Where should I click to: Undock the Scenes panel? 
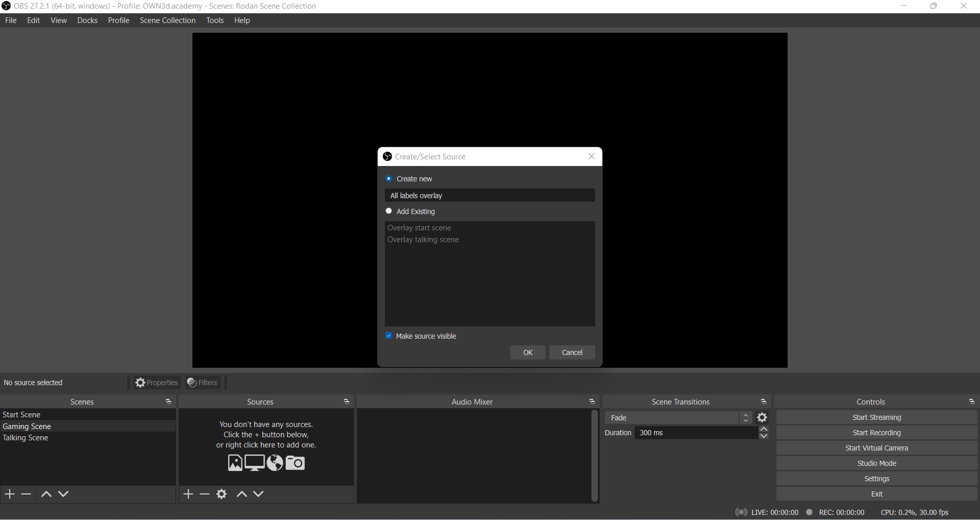[168, 402]
